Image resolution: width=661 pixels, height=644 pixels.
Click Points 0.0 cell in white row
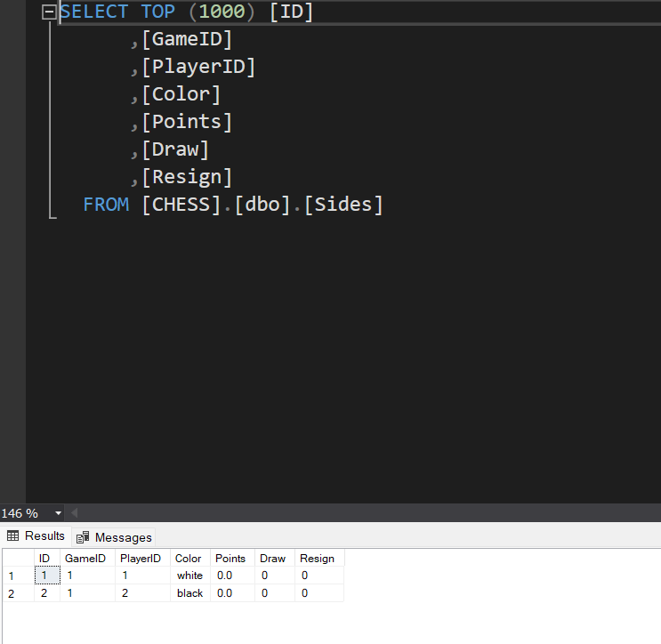pos(232,576)
